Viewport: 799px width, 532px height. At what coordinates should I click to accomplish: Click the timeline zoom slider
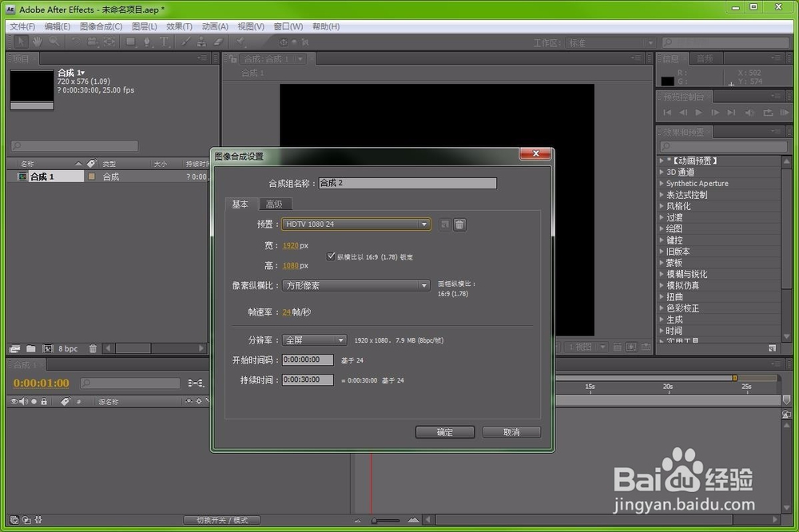point(386,520)
